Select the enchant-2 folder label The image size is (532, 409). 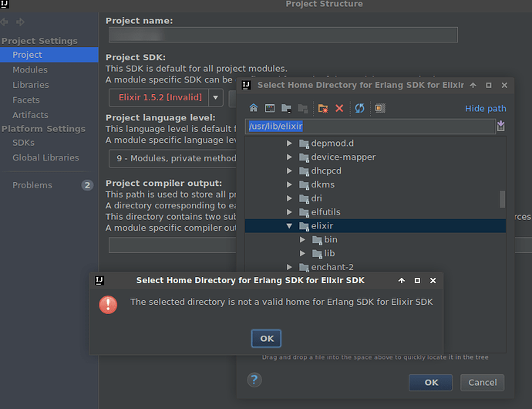(332, 267)
